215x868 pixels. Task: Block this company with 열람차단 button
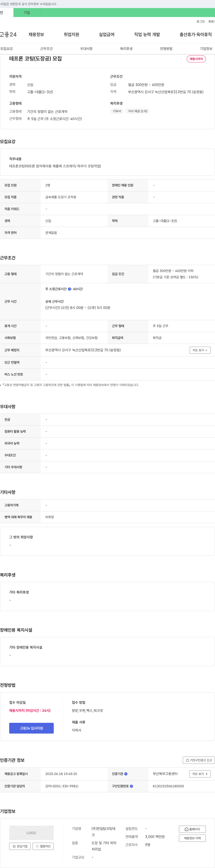tap(43, 846)
